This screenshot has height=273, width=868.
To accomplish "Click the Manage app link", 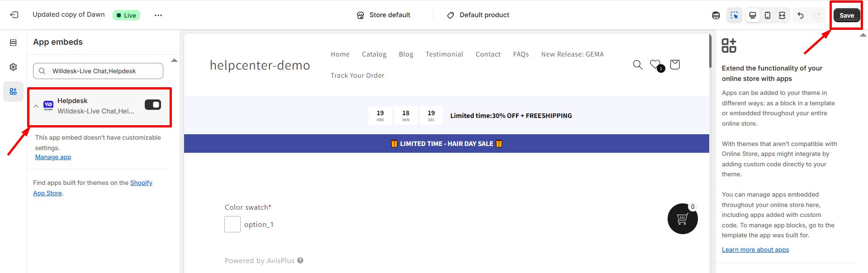I will click(x=53, y=157).
